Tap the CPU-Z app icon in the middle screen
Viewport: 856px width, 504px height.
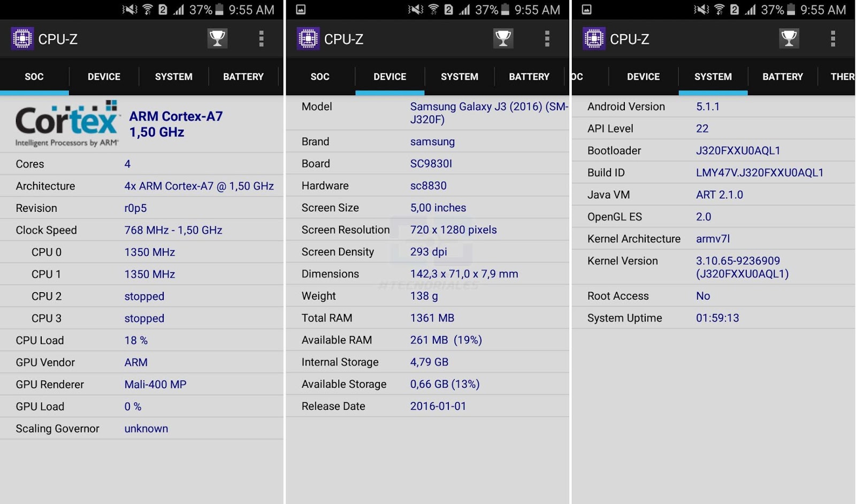tap(308, 39)
